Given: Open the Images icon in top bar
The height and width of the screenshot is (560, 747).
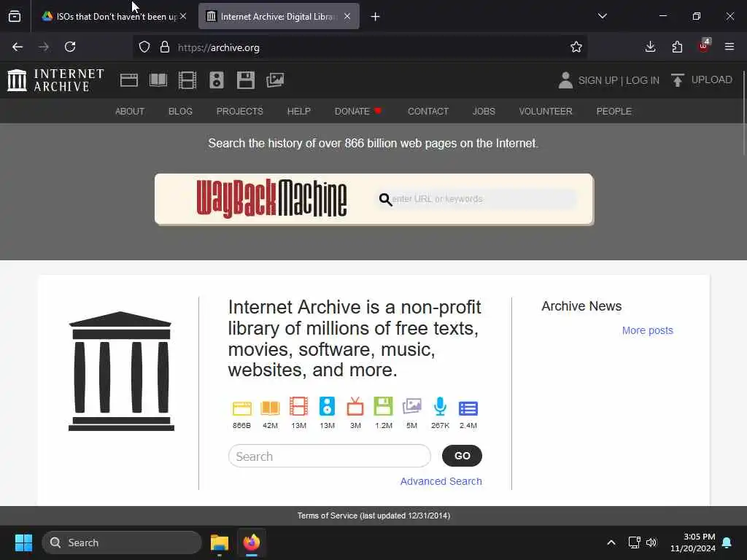Looking at the screenshot, I should tap(275, 80).
